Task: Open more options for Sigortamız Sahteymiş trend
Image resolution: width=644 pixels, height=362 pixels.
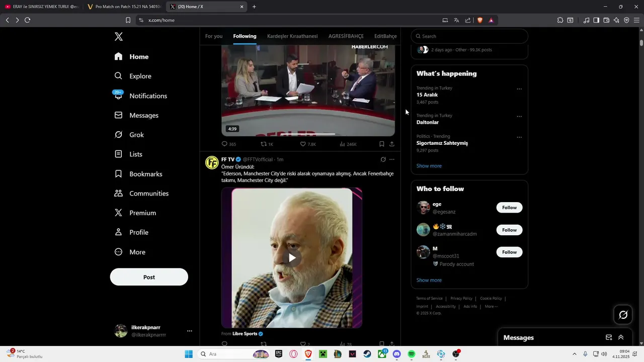Action: tap(519, 137)
